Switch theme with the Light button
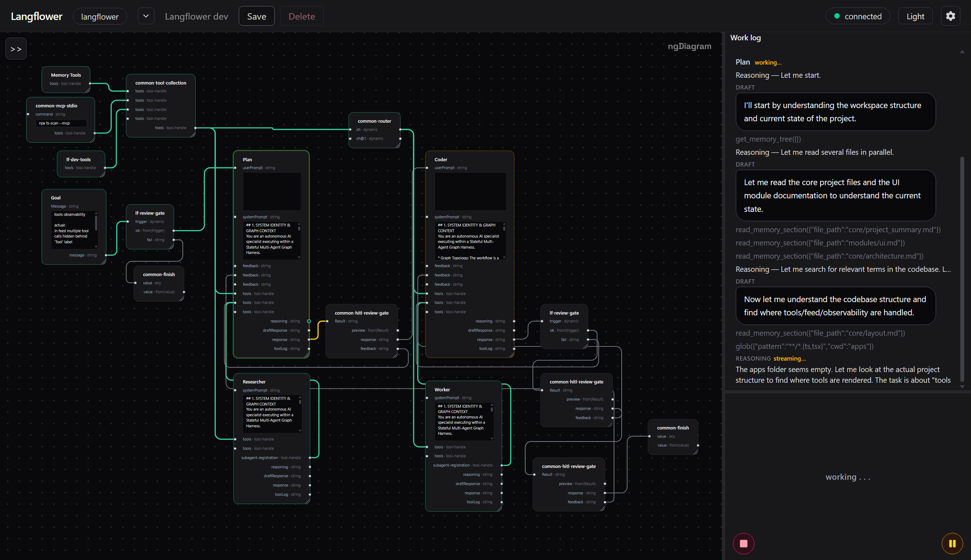This screenshot has width=971, height=560. pos(915,16)
